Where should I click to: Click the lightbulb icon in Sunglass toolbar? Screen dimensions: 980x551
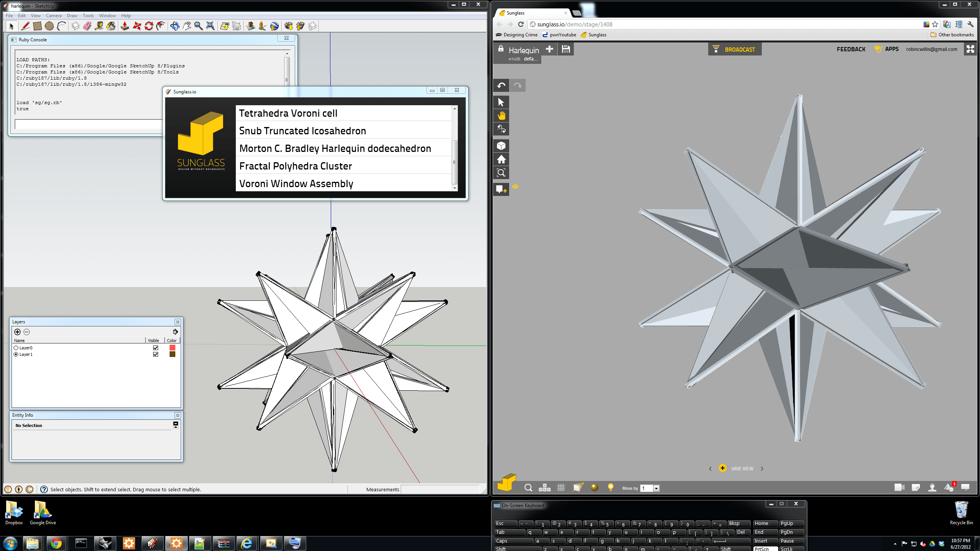point(611,487)
